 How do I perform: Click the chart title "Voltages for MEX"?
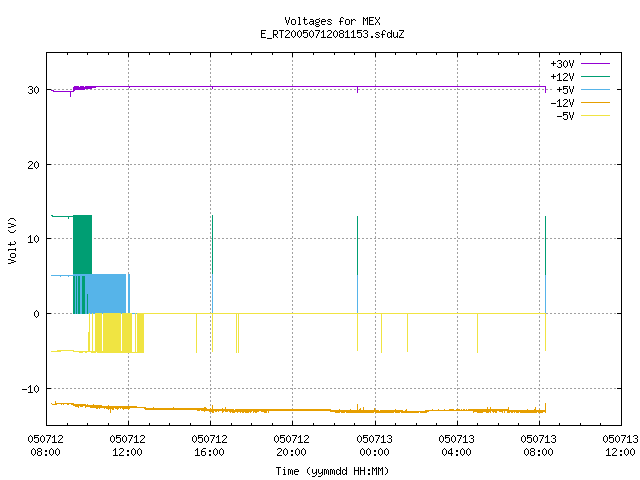(332, 21)
